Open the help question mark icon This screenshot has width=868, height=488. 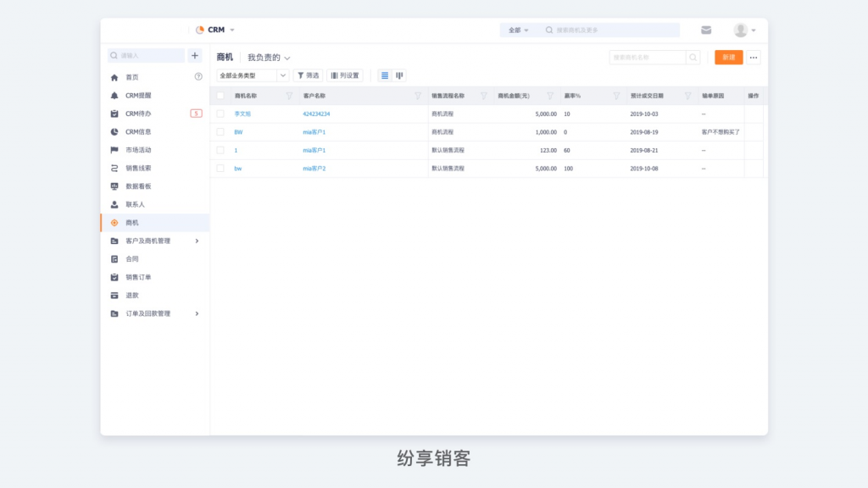[198, 77]
